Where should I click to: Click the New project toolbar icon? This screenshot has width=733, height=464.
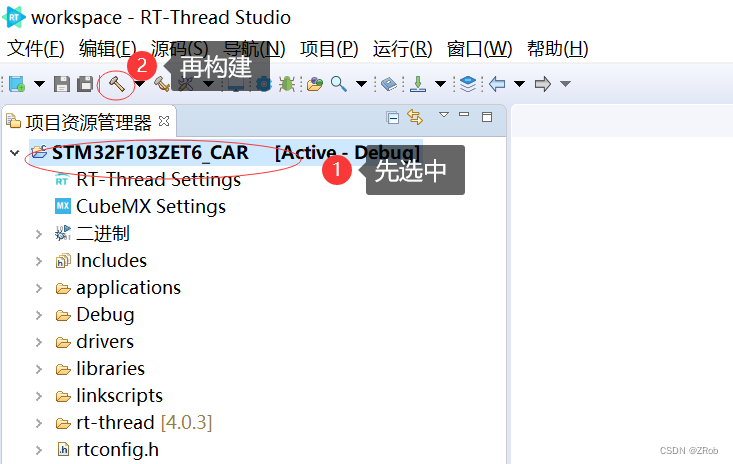pos(17,84)
